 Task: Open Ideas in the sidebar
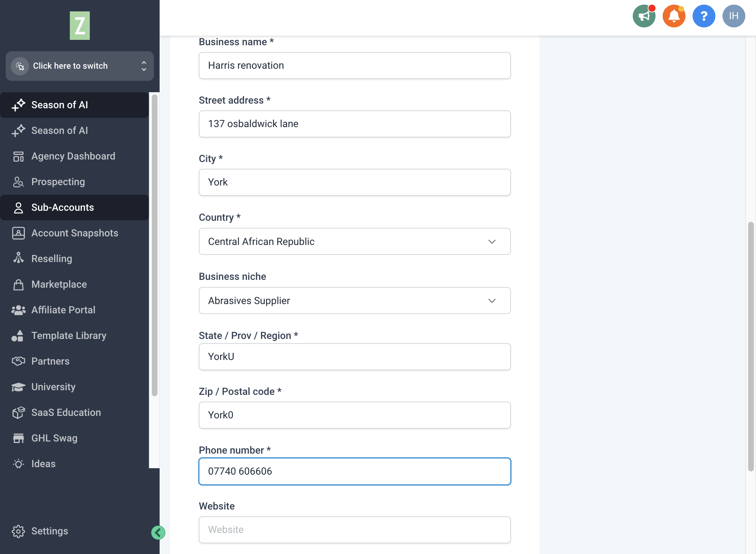tap(74, 464)
